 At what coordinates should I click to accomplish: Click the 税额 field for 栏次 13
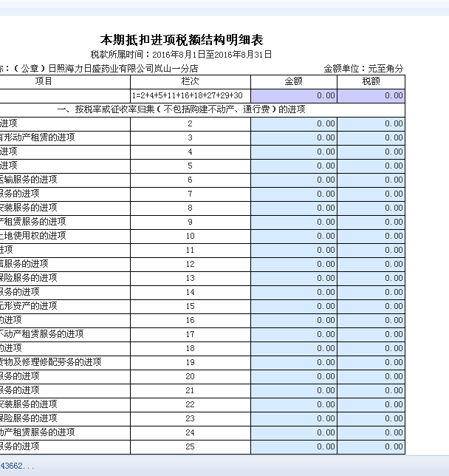click(x=371, y=279)
